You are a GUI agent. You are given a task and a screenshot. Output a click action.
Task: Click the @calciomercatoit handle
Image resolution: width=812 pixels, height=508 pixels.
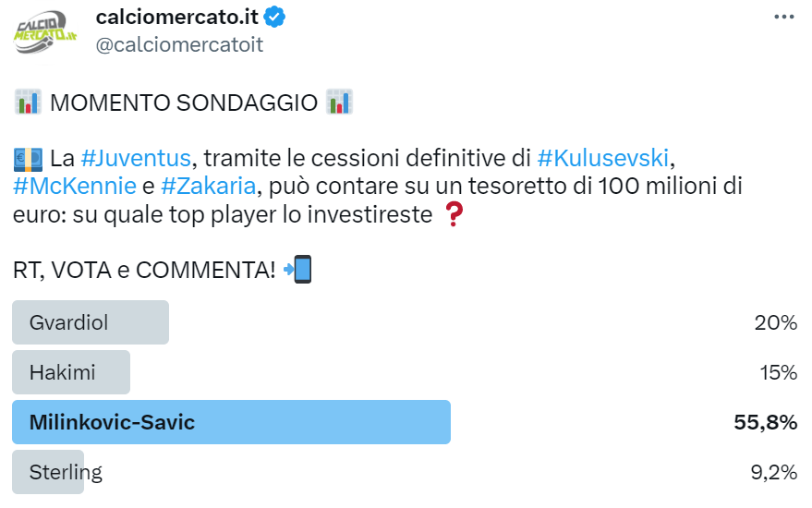pyautogui.click(x=179, y=44)
